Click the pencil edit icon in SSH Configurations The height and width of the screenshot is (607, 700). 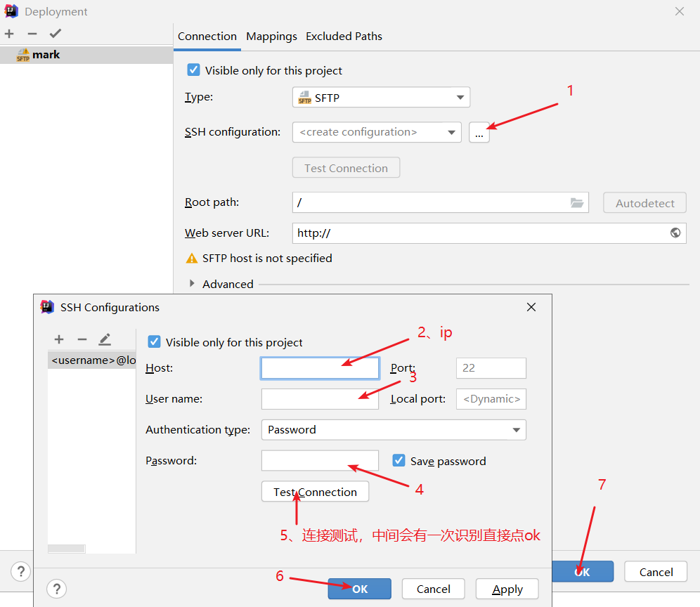[105, 339]
